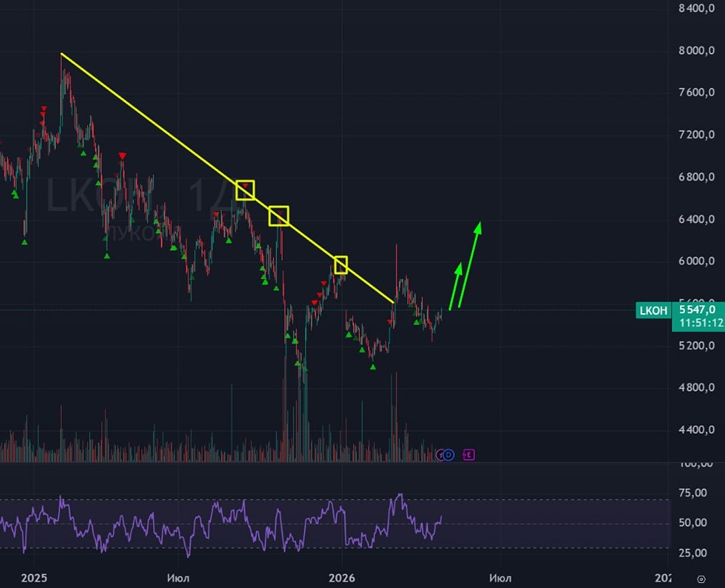Click the current price label 5 547,0
The width and height of the screenshot is (725, 588).
click(697, 310)
